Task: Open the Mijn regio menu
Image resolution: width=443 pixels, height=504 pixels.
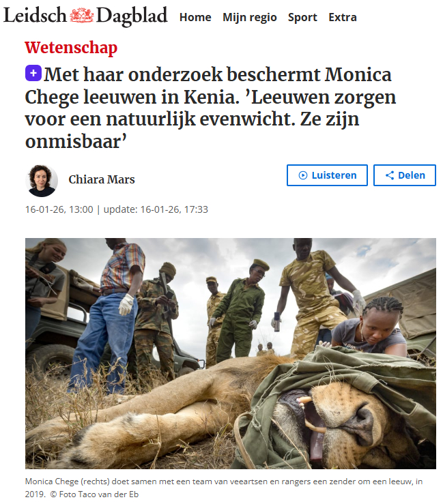Action: (x=250, y=17)
